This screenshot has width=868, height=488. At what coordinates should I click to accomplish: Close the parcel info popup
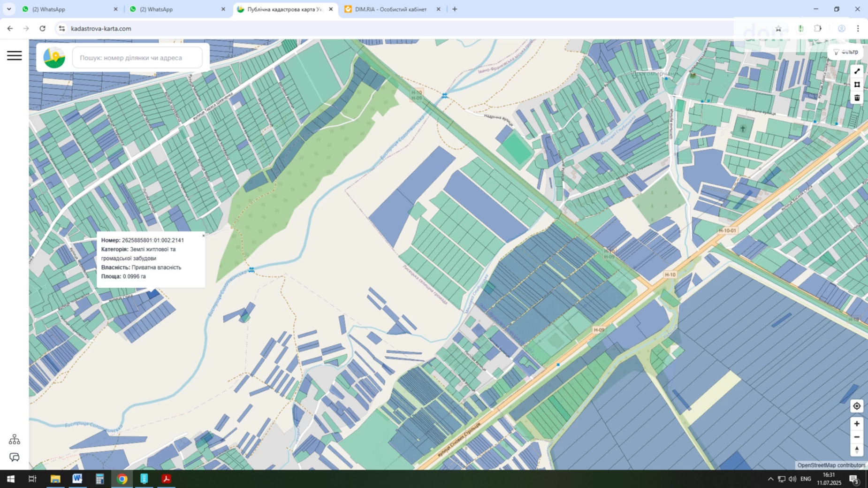[x=203, y=236]
